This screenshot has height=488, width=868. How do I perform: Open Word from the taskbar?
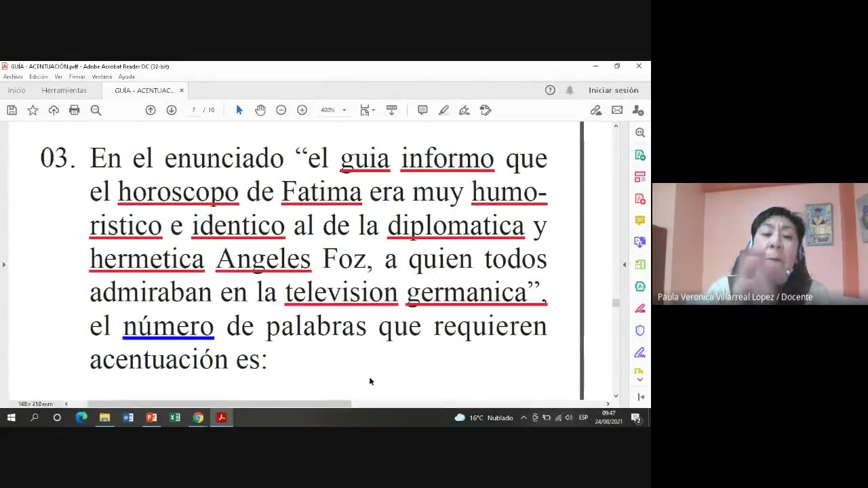click(x=128, y=418)
